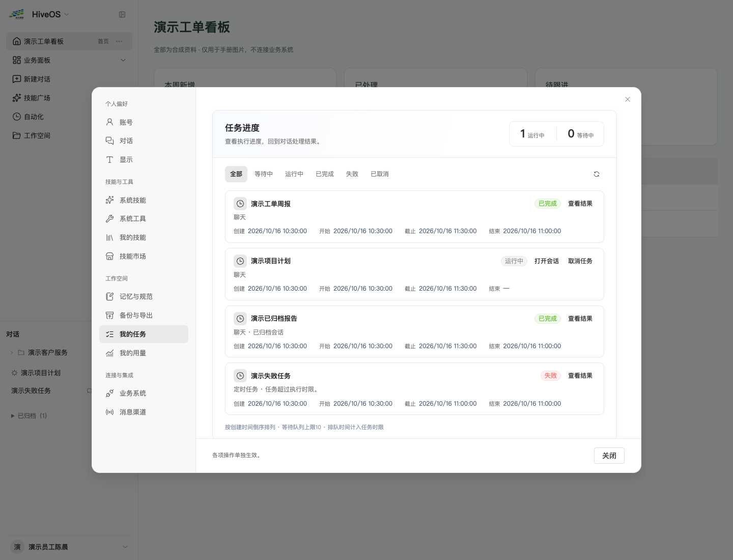Open 消息渠道 channel settings
This screenshot has width=733, height=560.
(x=144, y=412)
